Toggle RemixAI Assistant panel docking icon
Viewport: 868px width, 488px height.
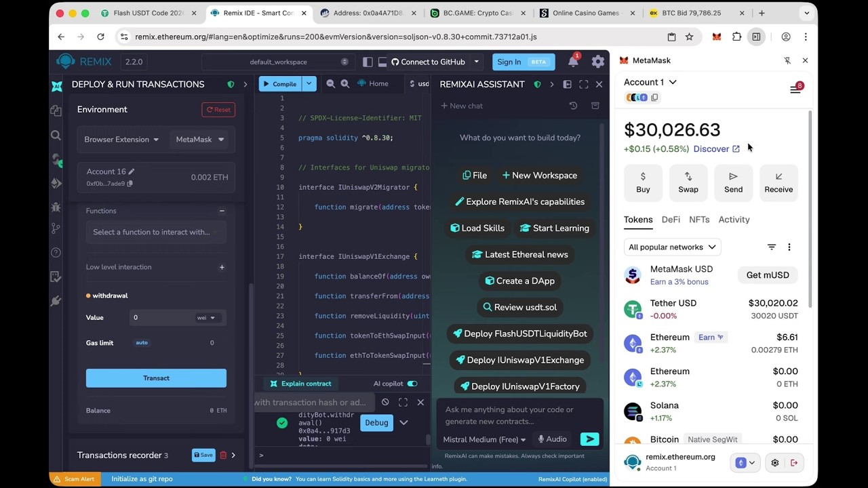[567, 85]
